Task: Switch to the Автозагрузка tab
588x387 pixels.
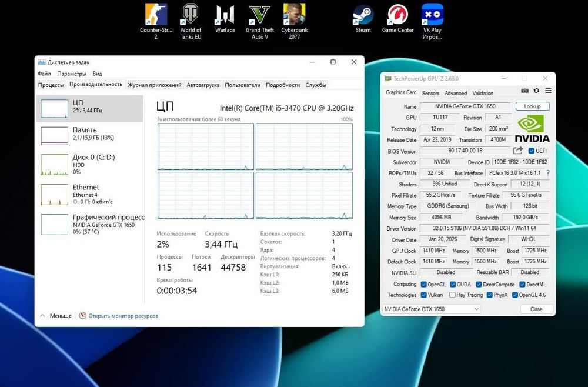Action: point(203,85)
